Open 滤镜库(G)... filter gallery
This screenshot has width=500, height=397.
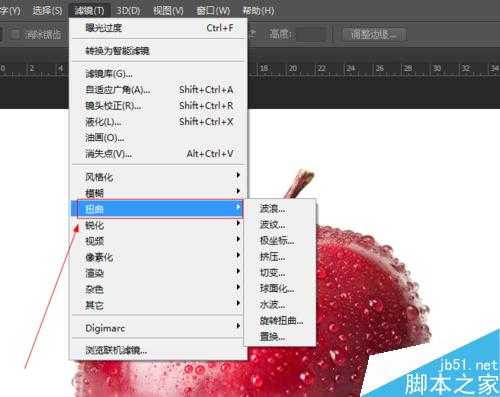click(158, 74)
